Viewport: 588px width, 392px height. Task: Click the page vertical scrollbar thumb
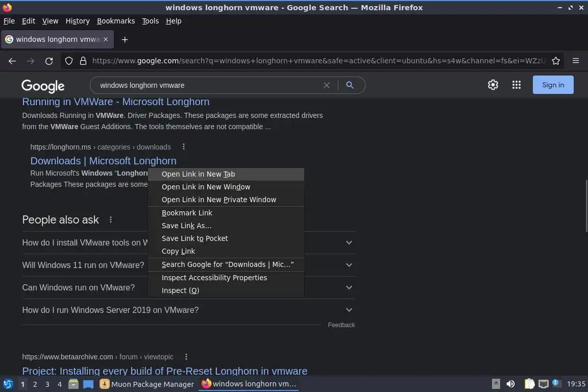click(x=586, y=206)
